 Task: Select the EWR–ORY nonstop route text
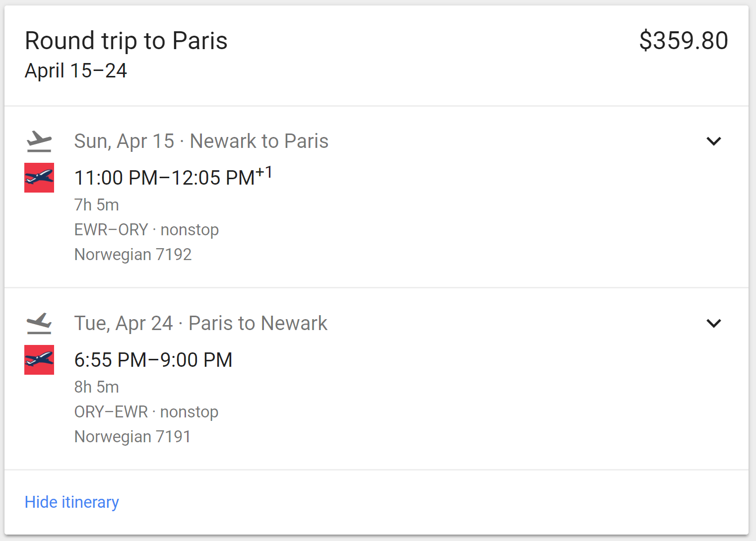[146, 230]
